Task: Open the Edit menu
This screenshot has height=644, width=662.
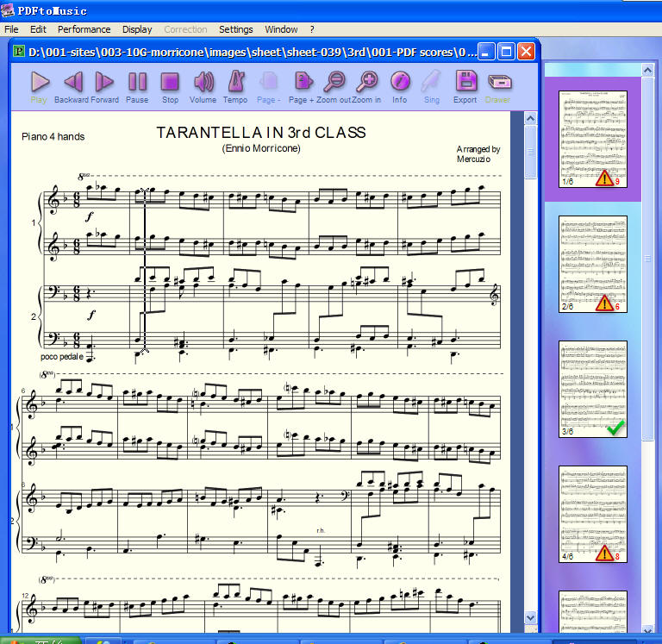Action: [x=38, y=29]
